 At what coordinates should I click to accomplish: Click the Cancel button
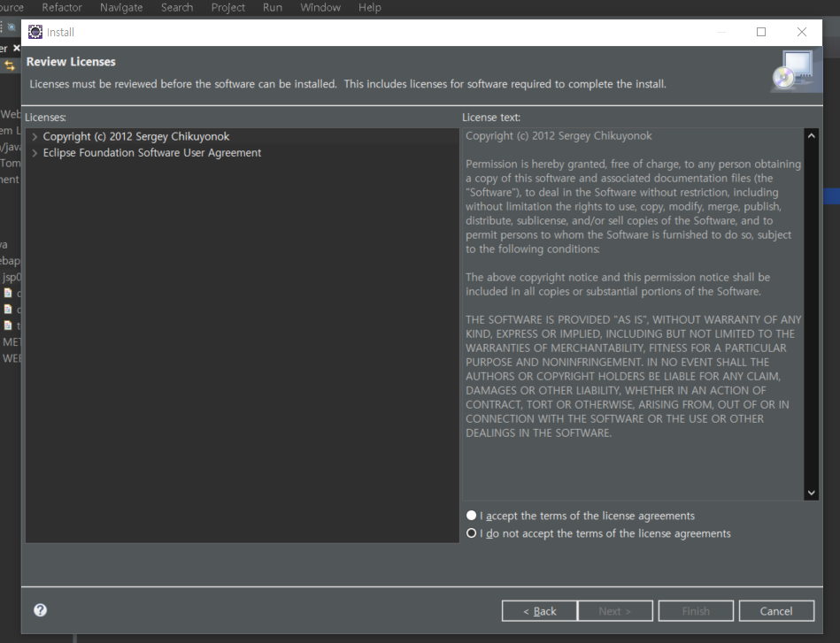tap(776, 611)
